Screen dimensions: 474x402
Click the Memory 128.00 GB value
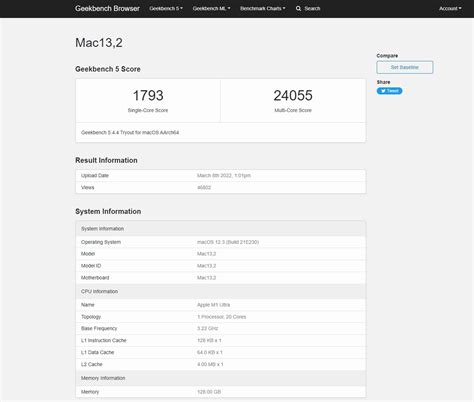click(x=209, y=392)
